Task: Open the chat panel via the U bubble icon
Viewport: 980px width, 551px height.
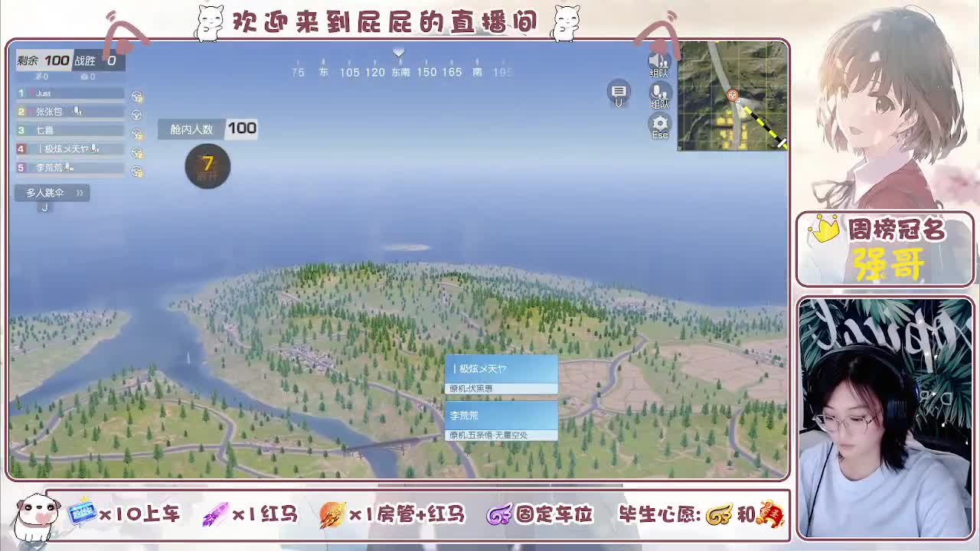Action: coord(619,92)
